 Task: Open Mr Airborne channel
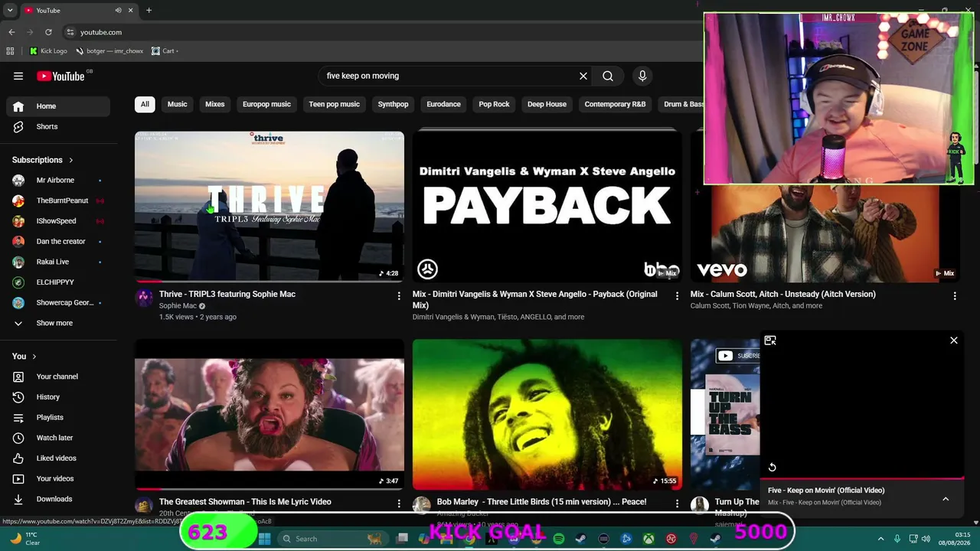click(58, 181)
